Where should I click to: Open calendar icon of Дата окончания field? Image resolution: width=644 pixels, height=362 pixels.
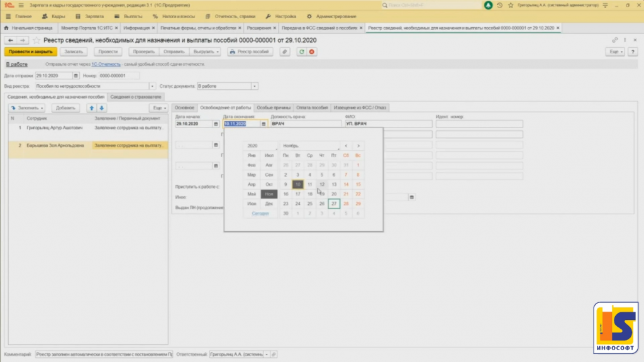point(264,124)
